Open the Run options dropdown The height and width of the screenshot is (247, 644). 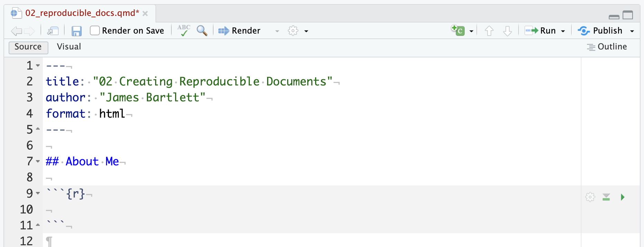tap(563, 31)
